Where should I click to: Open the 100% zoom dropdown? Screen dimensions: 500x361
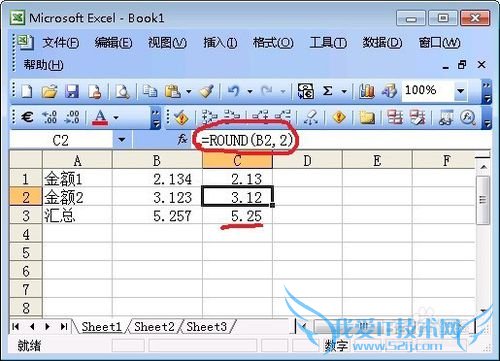[x=461, y=91]
